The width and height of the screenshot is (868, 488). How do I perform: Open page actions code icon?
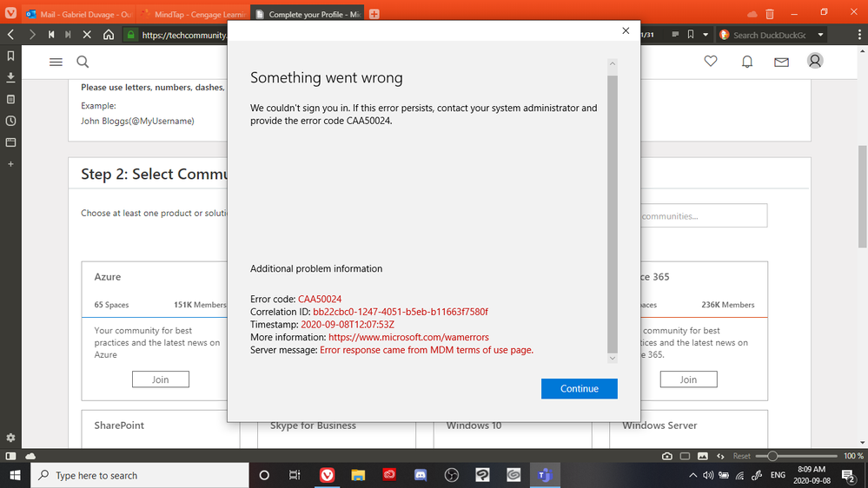pyautogui.click(x=720, y=456)
